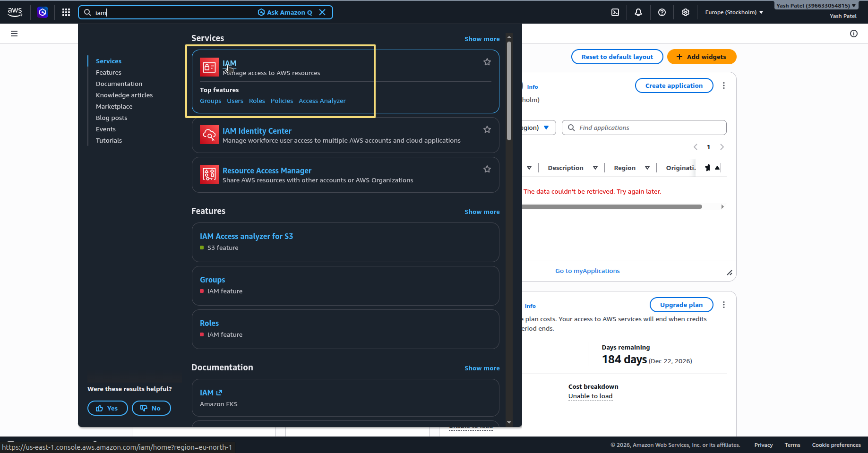Click the Add widgets button

click(702, 57)
